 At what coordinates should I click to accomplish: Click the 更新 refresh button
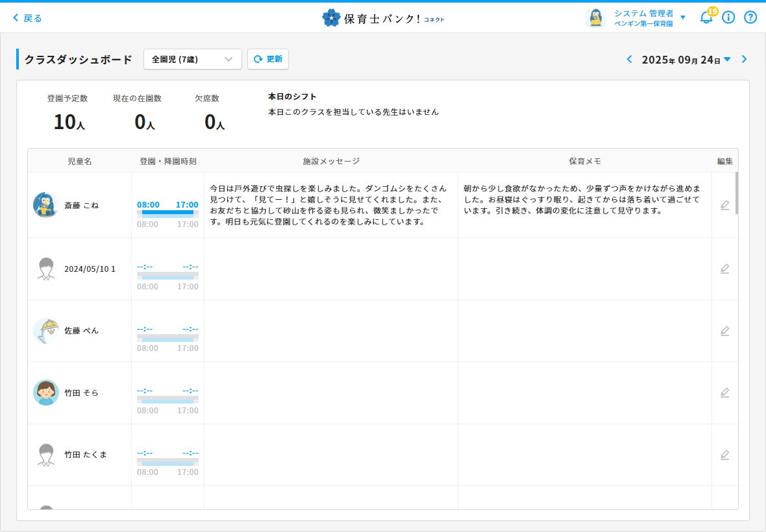click(268, 59)
